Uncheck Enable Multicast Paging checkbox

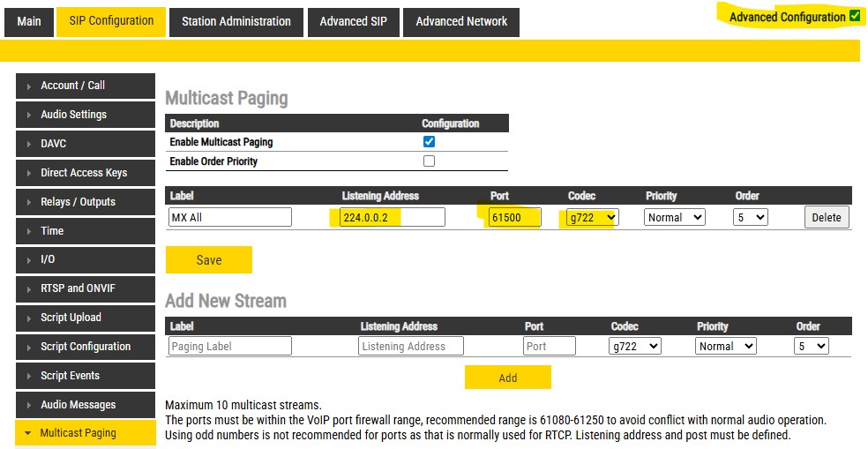pos(429,141)
